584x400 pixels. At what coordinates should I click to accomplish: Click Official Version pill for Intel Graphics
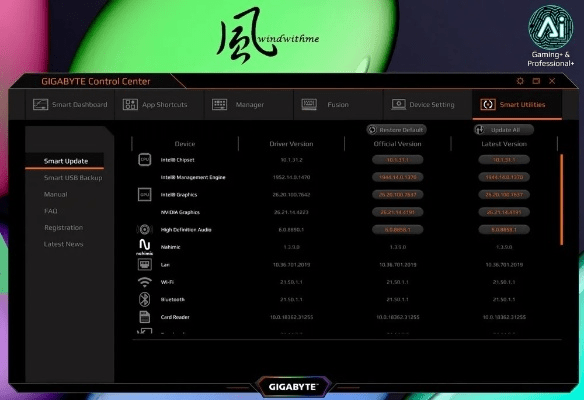coord(397,194)
